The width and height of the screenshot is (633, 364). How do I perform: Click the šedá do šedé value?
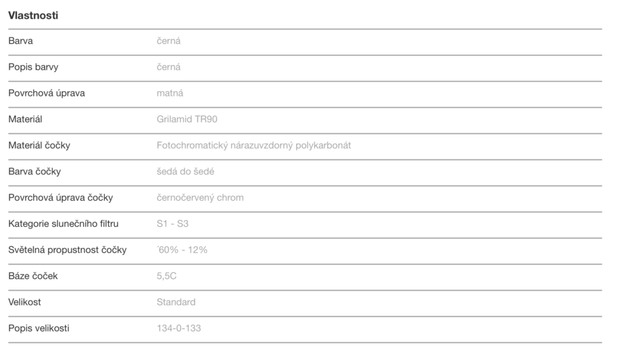coord(185,172)
